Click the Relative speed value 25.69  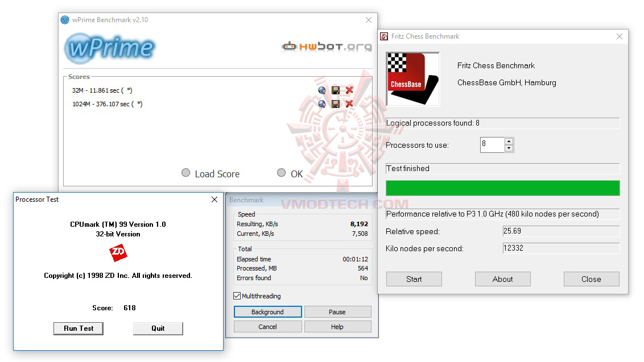point(561,231)
